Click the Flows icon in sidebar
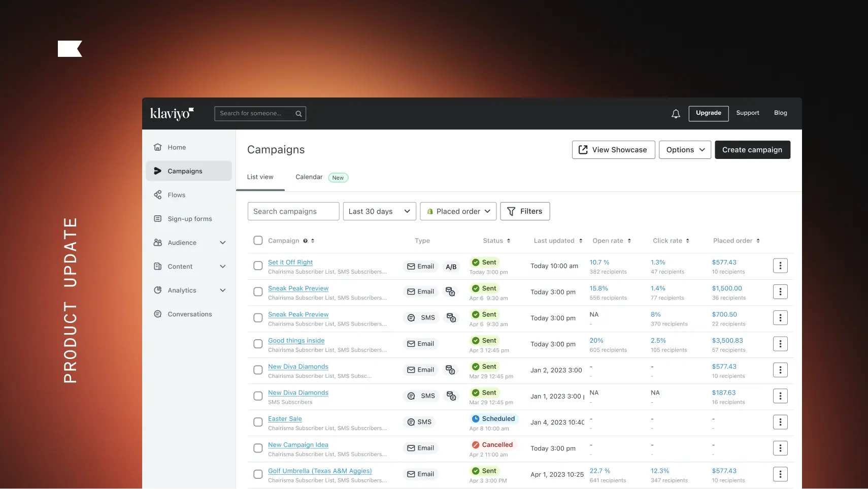 click(x=158, y=195)
